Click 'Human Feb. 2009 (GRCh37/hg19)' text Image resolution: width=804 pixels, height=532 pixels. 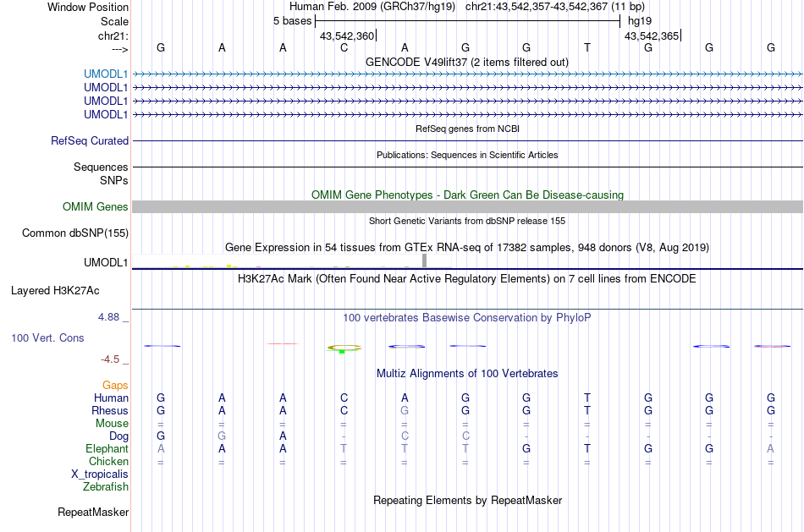(x=372, y=7)
